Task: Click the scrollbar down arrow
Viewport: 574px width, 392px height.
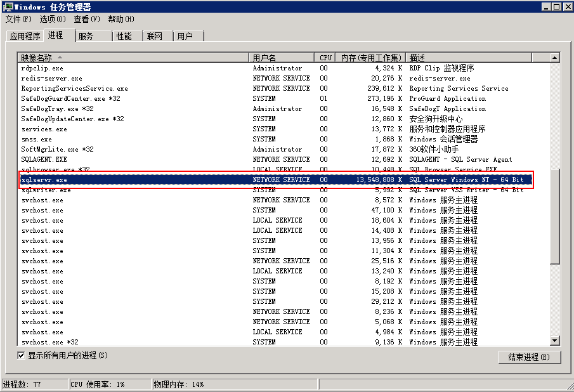Action: [554, 341]
